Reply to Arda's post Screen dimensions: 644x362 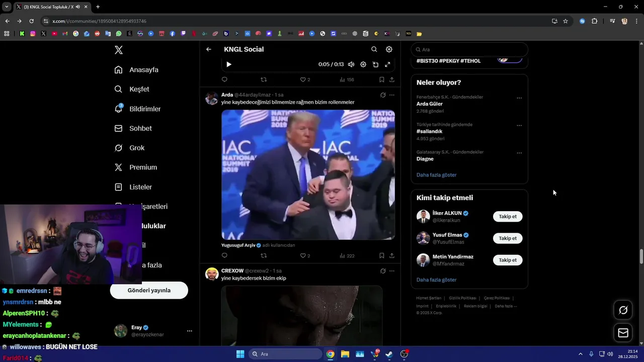(x=224, y=255)
